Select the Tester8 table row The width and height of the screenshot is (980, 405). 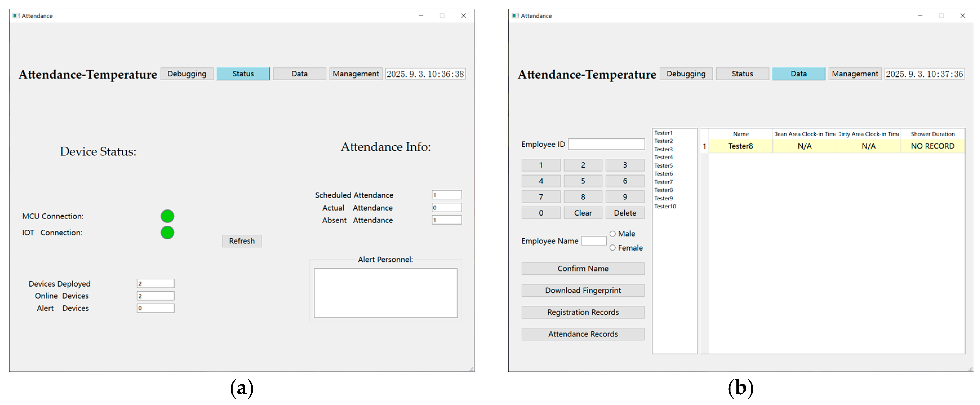(740, 146)
